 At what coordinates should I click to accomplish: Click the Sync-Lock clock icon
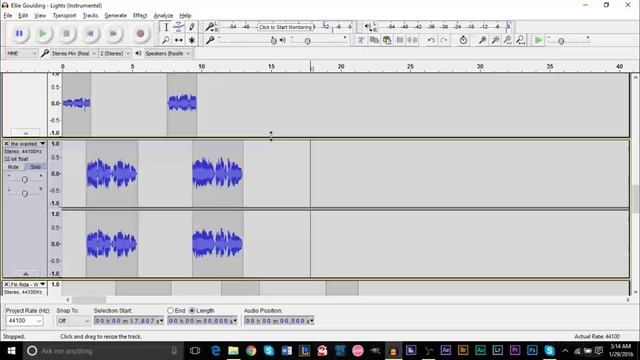[463, 40]
